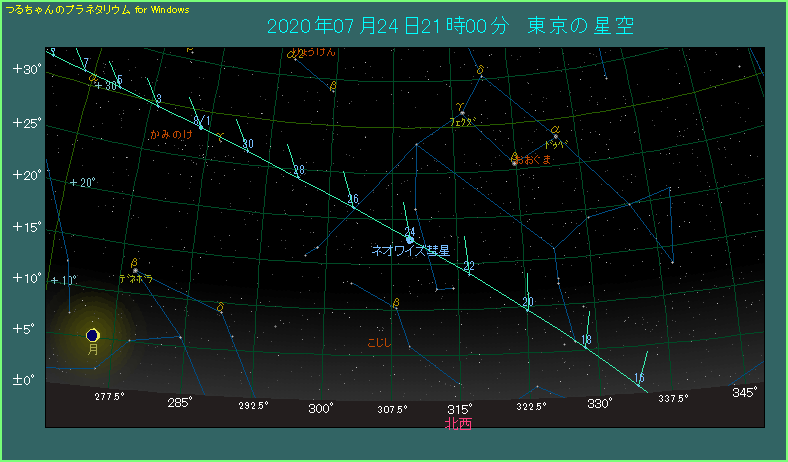Select the comet position marker for 8/1

pyautogui.click(x=201, y=128)
